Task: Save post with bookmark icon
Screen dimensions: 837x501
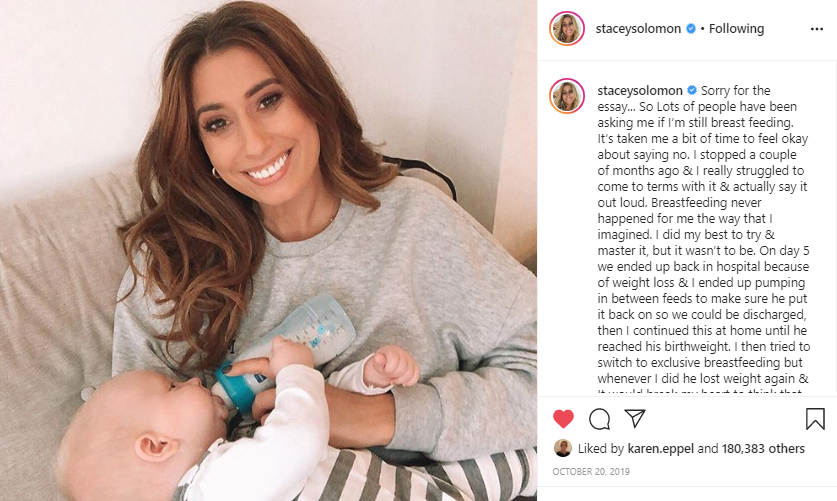Action: (815, 419)
